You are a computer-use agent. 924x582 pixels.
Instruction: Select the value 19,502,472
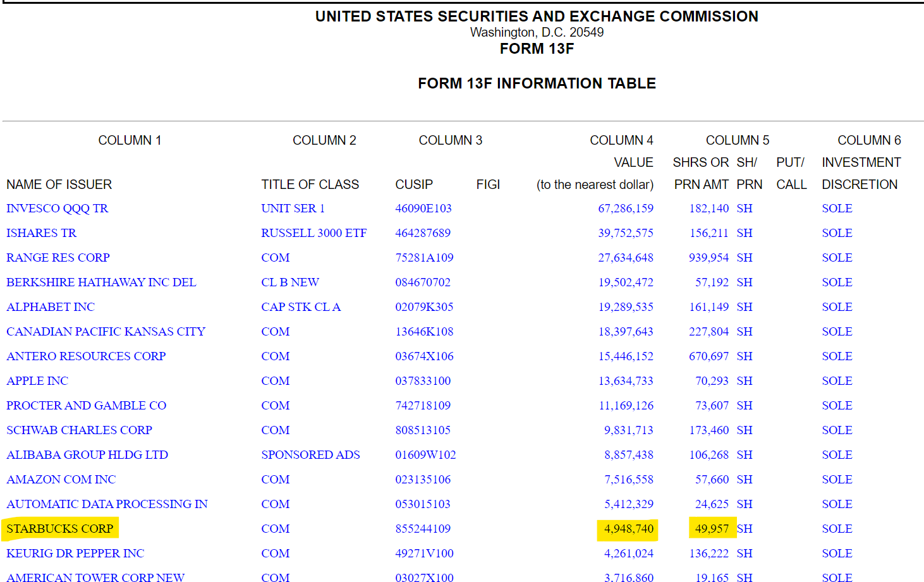(626, 282)
